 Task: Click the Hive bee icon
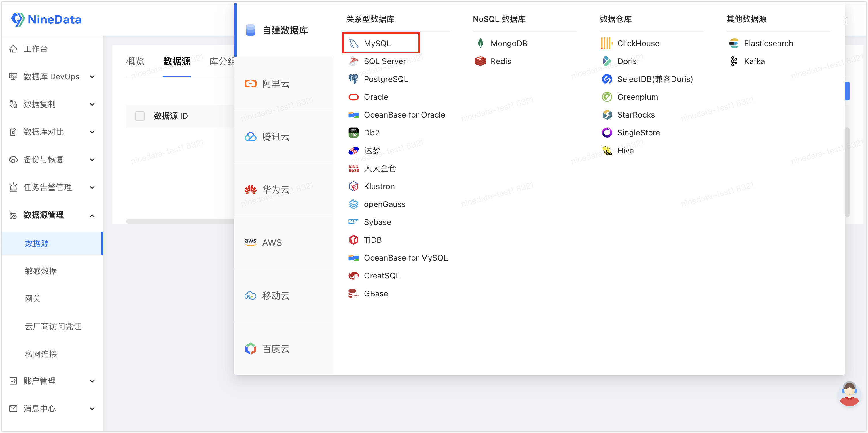607,151
